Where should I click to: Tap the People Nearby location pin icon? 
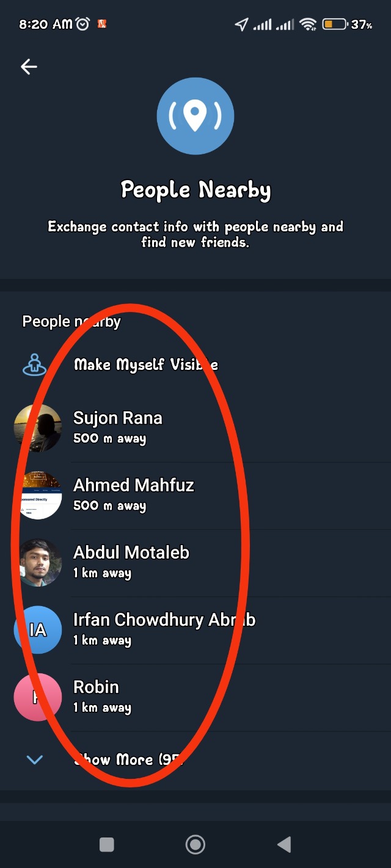pos(195,115)
